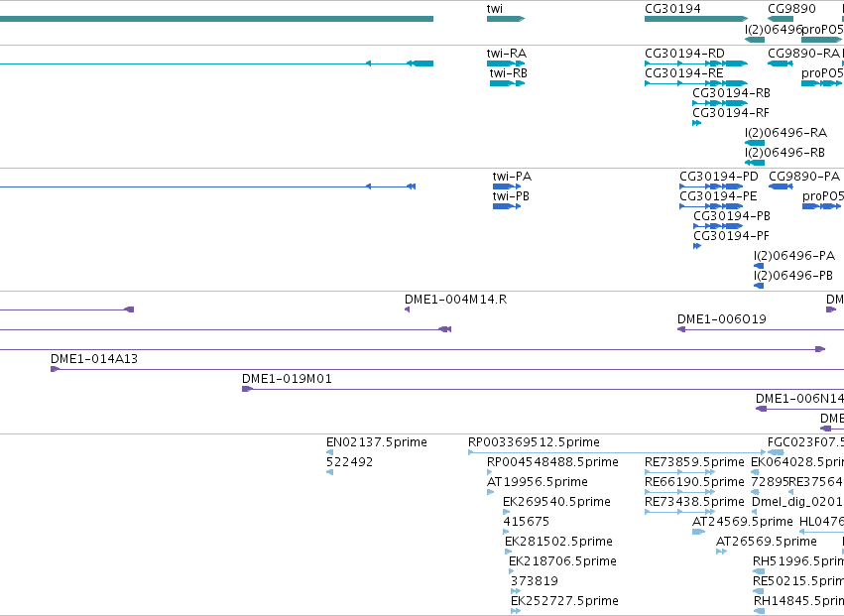
Task: Open transcript CG30194-RE label
Action: [684, 73]
